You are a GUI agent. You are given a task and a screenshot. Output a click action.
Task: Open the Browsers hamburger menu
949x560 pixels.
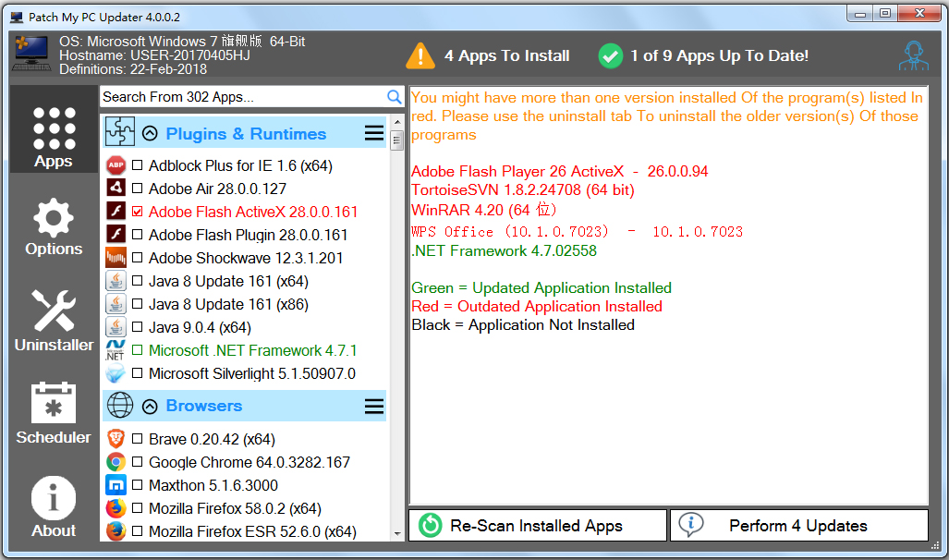[374, 407]
